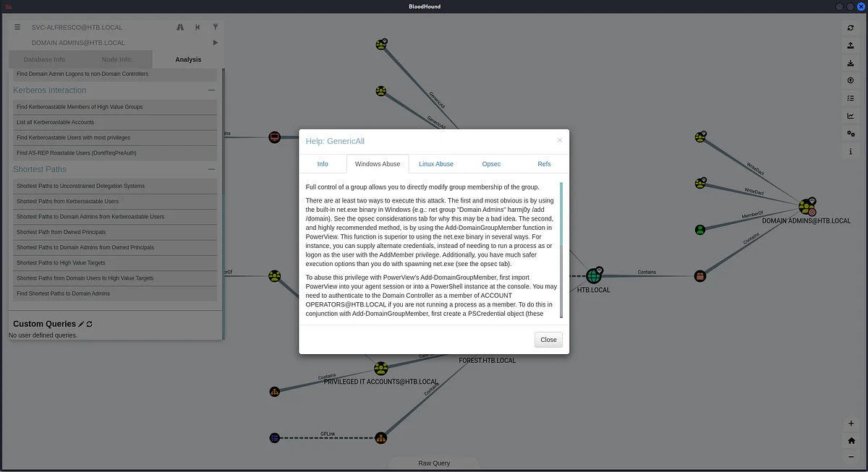Select the Windows Abuse tab
This screenshot has width=868, height=472.
(x=378, y=164)
